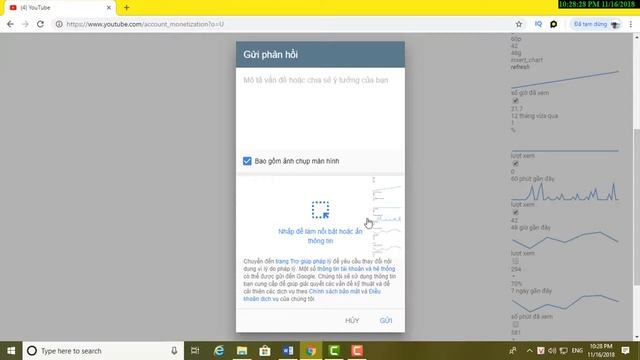
Task: Click the 60 phút gần đây chart
Action: (x=565, y=192)
